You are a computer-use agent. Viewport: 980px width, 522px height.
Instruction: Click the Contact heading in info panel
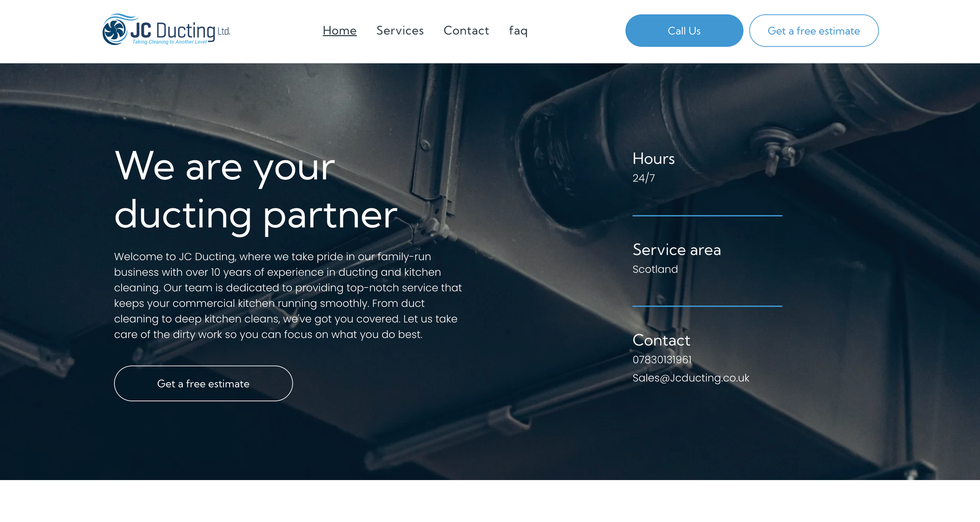click(661, 340)
